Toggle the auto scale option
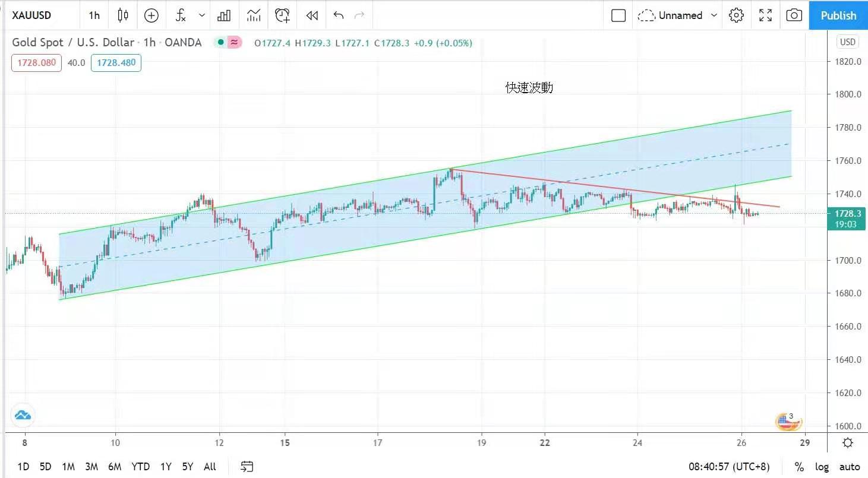 point(850,467)
